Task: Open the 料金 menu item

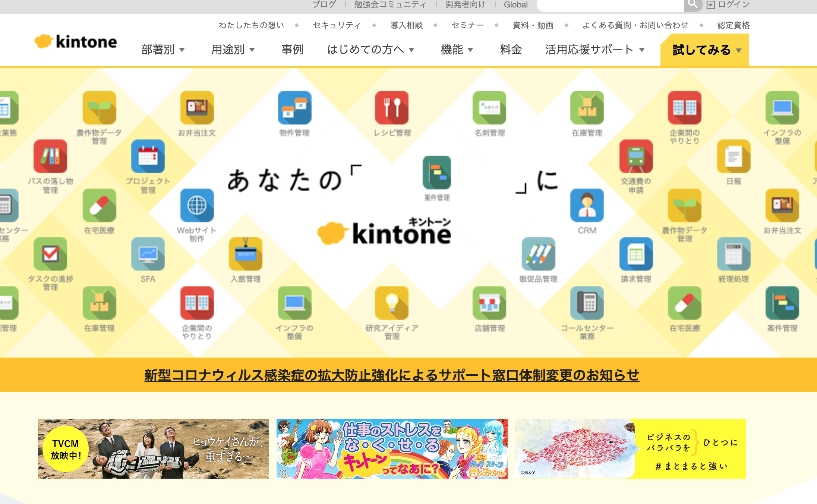Action: 511,50
